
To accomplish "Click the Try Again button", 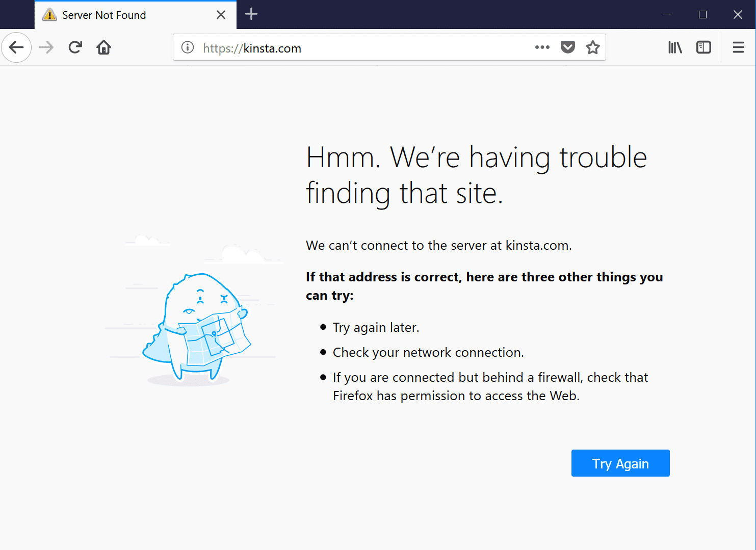I will (620, 463).
